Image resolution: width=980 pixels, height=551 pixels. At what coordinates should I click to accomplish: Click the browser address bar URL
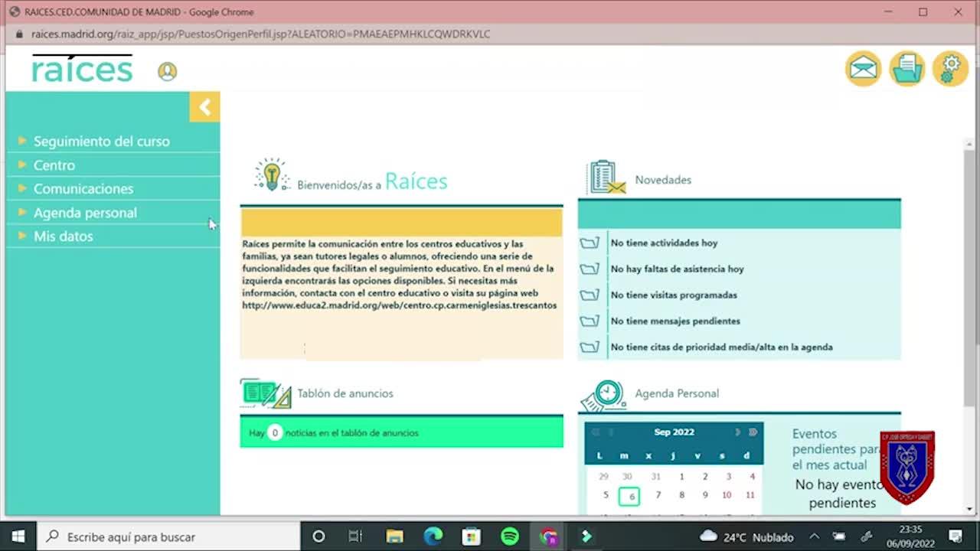tap(260, 34)
